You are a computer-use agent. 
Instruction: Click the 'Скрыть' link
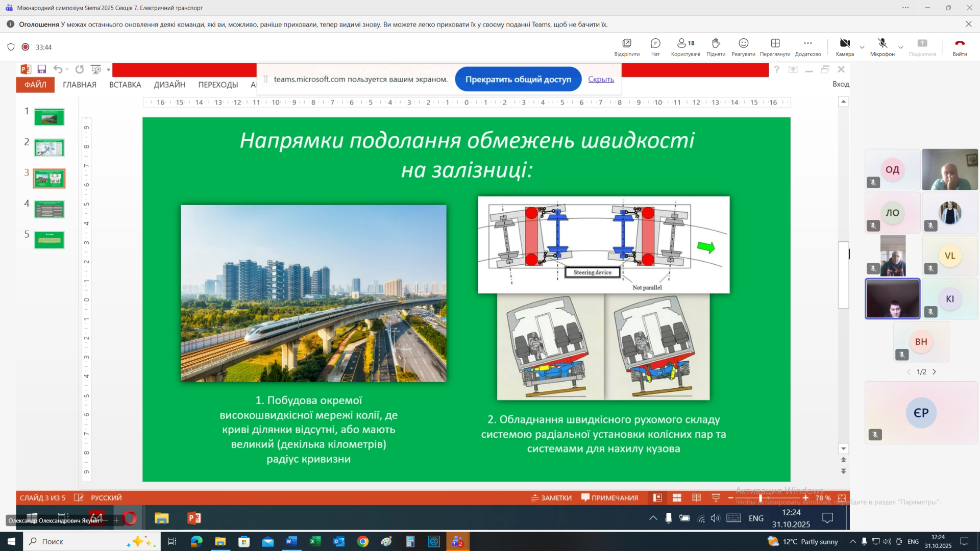[601, 79]
